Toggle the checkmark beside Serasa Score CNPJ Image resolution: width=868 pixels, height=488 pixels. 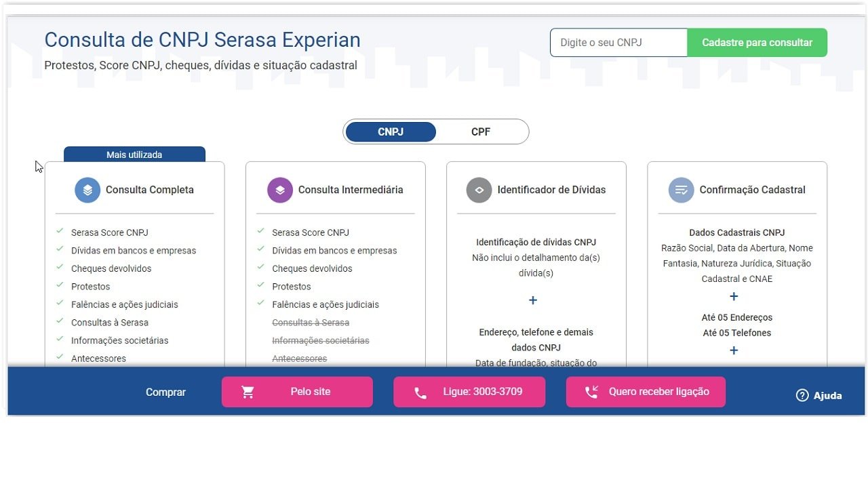click(x=60, y=232)
